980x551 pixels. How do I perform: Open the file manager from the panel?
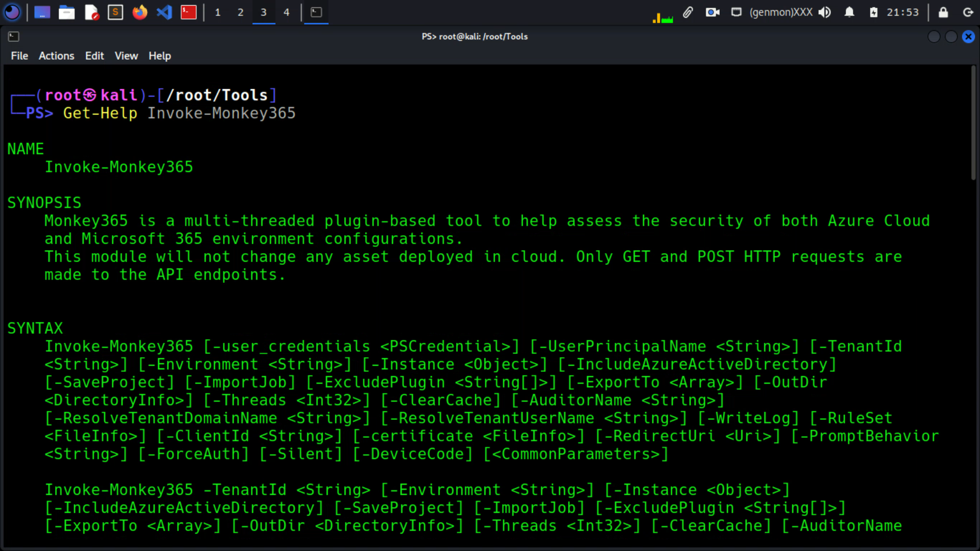click(66, 12)
